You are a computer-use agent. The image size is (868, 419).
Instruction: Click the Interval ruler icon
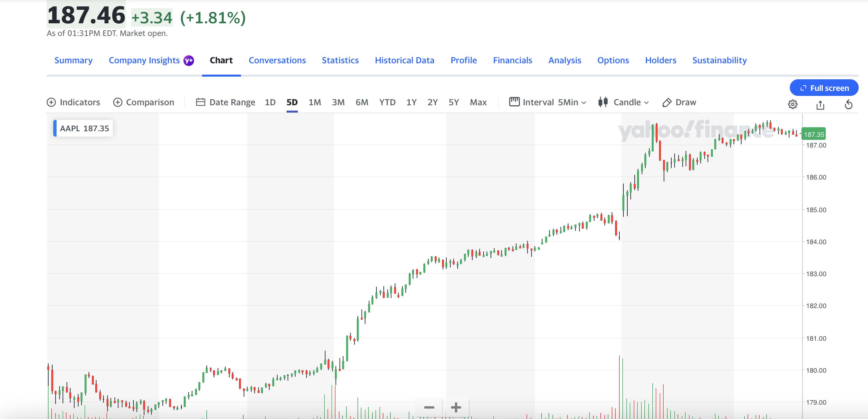click(x=514, y=102)
